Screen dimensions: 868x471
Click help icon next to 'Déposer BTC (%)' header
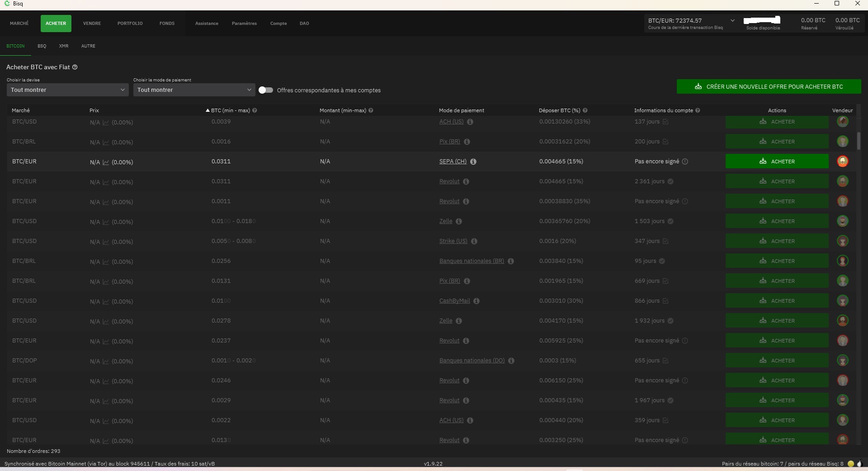[x=585, y=110]
